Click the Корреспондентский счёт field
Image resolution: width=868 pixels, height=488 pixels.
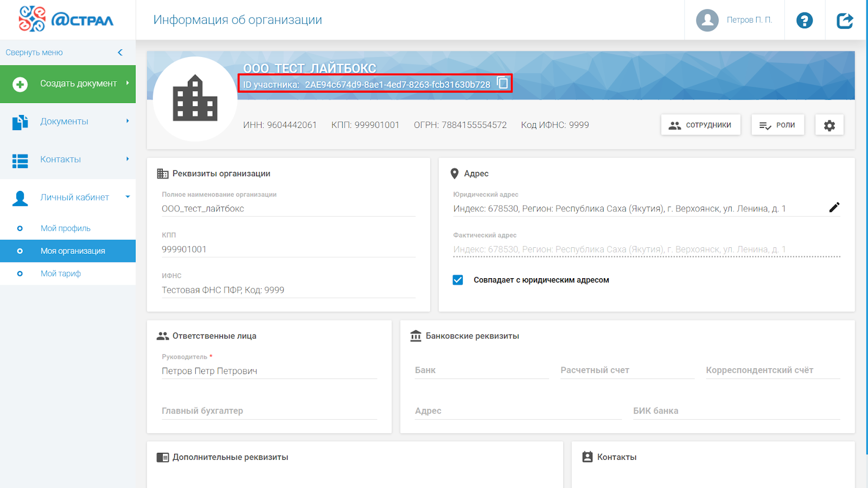(773, 370)
